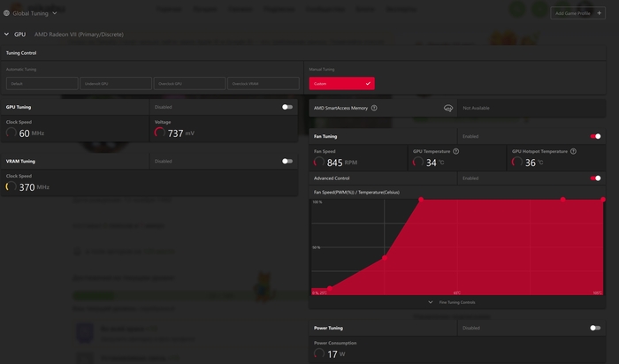Click the globe icon beside Global Tuning
Viewport: 619px width, 364px height.
7,13
